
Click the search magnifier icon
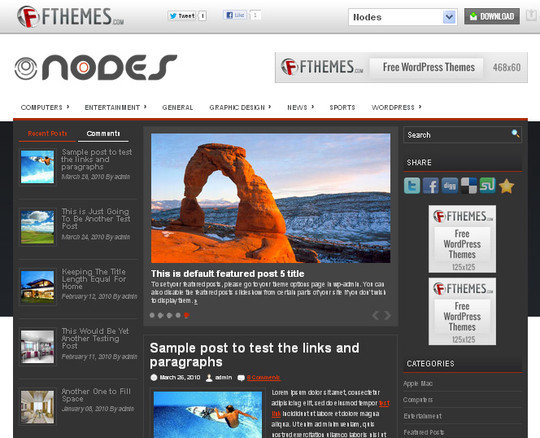pos(515,134)
